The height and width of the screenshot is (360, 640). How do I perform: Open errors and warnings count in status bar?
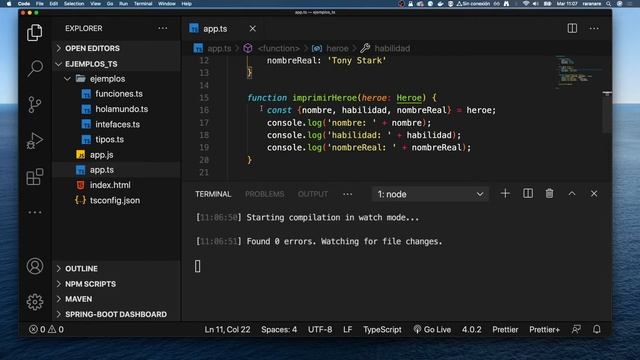click(x=46, y=329)
